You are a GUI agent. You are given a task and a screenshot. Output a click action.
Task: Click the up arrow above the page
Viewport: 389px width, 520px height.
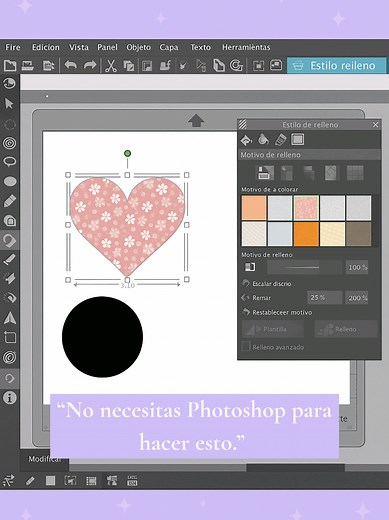click(196, 120)
